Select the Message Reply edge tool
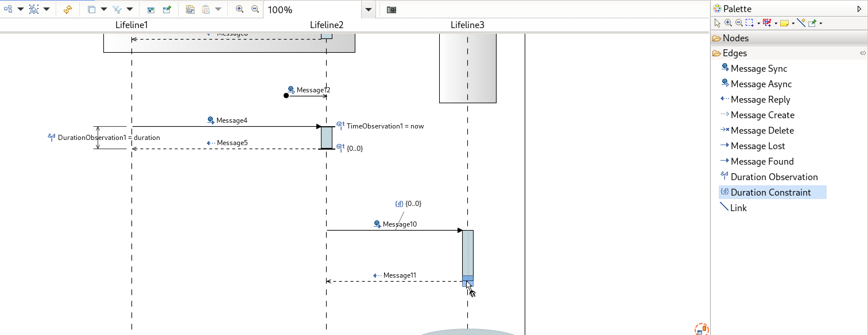 click(x=755, y=100)
